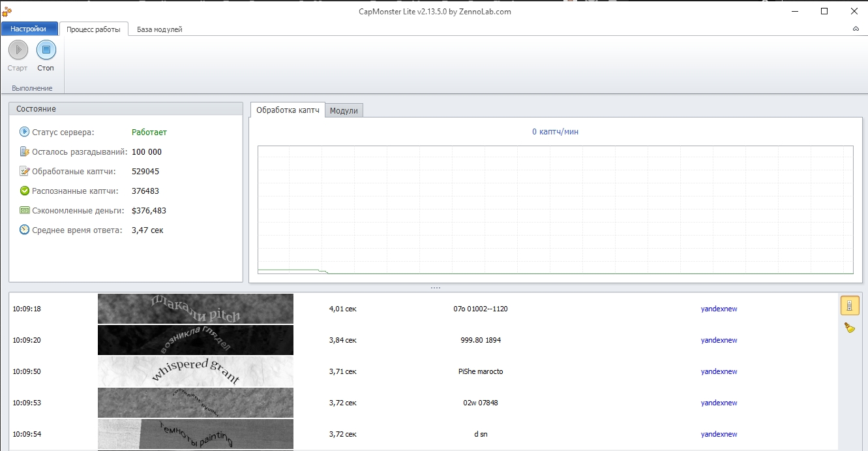This screenshot has height=451, width=868.
Task: Select the Обработка капч tab
Action: coord(288,110)
